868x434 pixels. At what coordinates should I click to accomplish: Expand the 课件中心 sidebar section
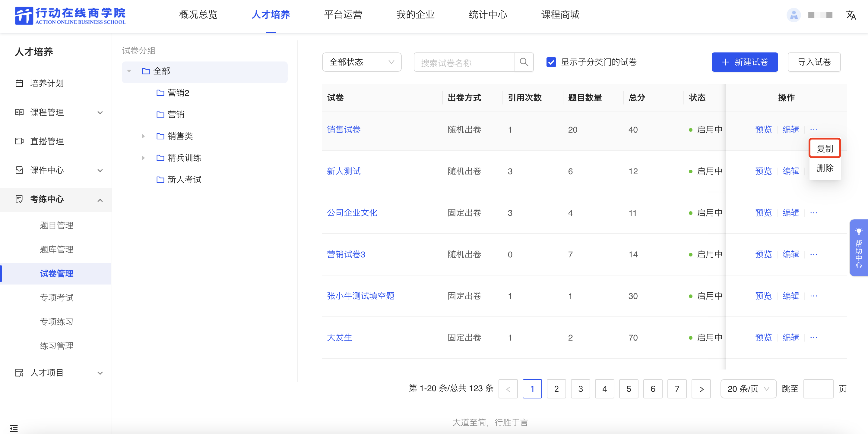coord(100,170)
